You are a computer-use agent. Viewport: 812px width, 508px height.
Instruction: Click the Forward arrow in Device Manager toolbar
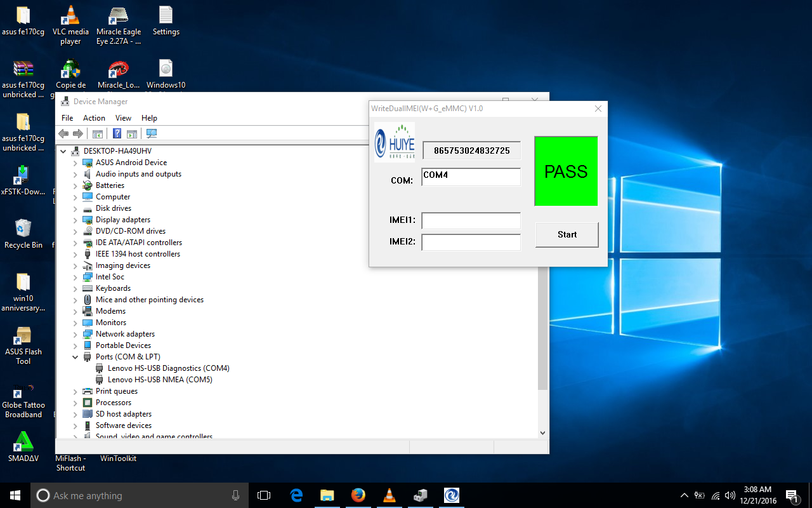coord(77,133)
